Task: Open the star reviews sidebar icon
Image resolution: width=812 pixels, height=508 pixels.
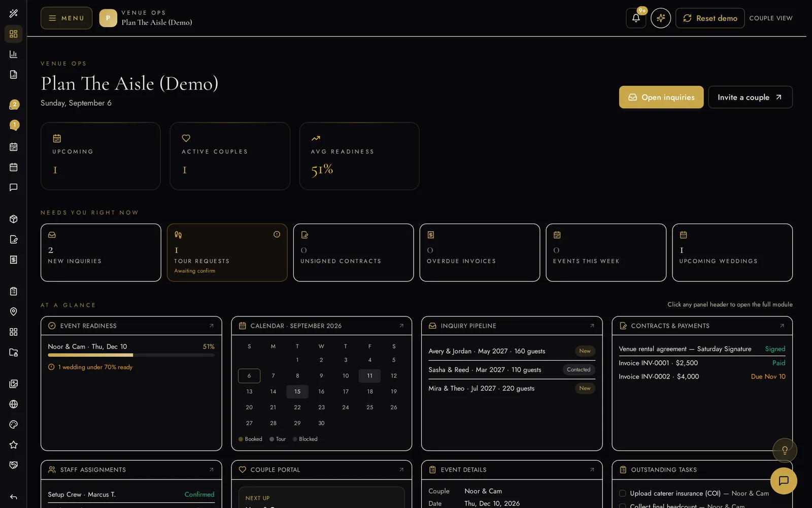Action: 14,444
